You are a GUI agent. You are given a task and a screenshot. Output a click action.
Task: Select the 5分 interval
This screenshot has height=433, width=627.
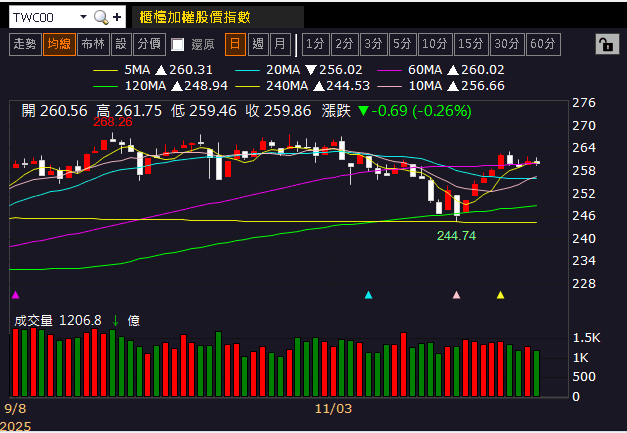(402, 44)
